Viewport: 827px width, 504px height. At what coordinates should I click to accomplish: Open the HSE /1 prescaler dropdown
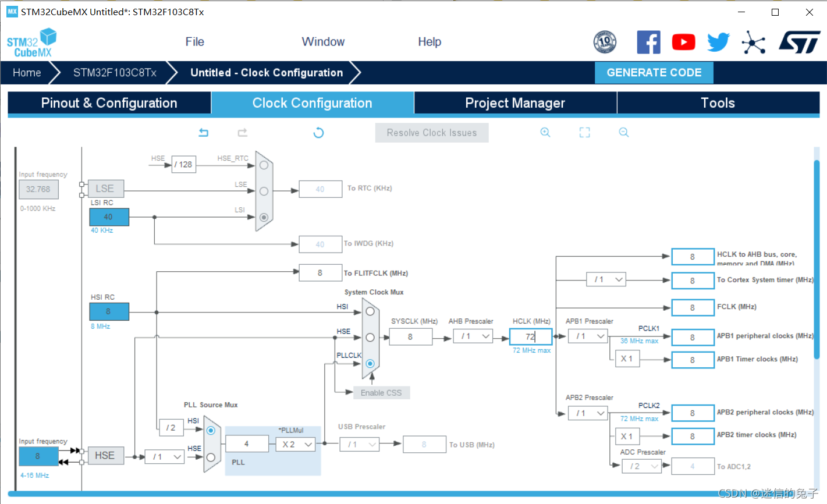click(165, 457)
